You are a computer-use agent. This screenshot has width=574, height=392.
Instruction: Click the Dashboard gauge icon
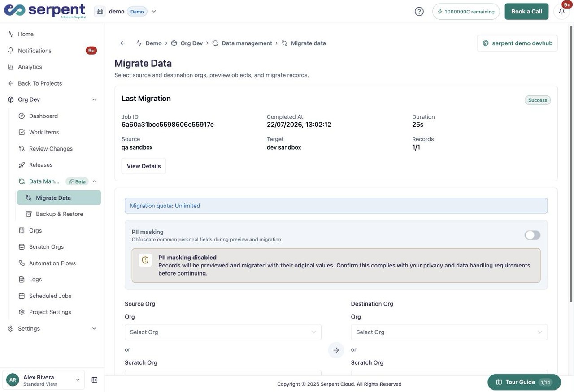22,116
